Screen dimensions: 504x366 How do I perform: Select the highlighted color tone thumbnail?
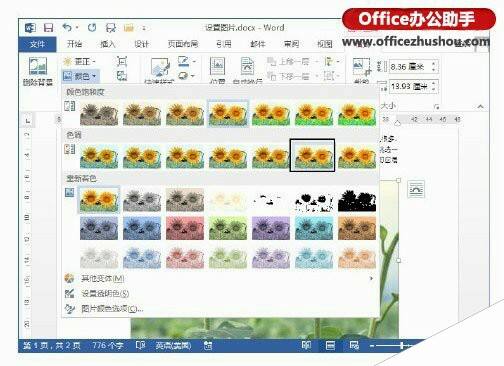pos(312,155)
